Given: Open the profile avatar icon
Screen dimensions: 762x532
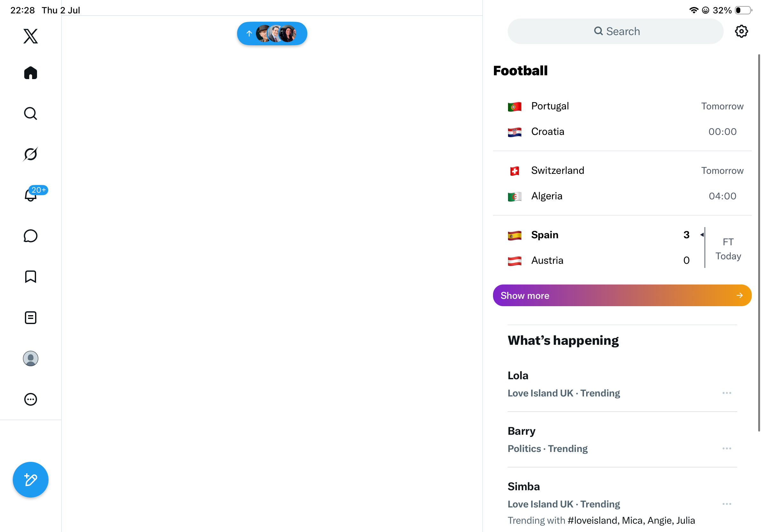Looking at the screenshot, I should [x=31, y=358].
